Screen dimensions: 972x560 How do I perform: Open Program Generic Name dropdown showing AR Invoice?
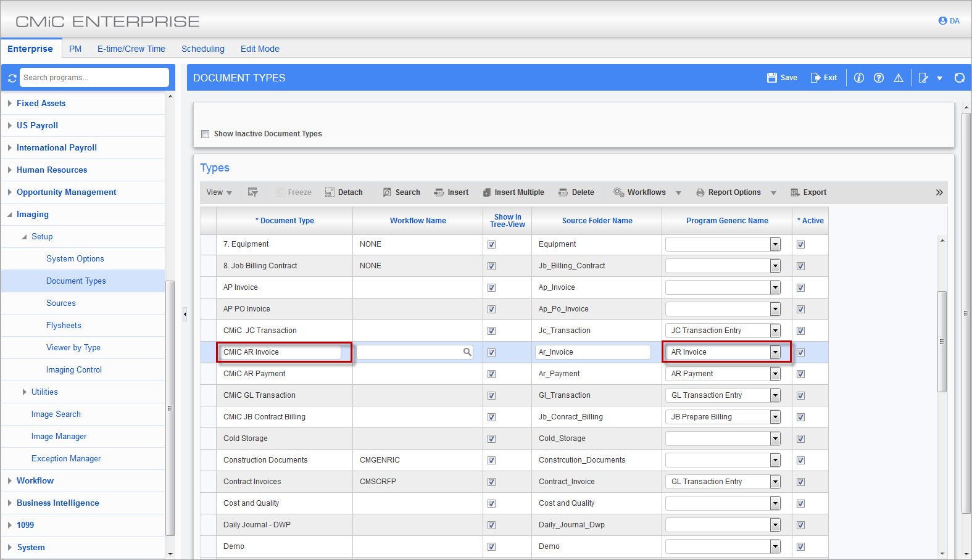click(x=775, y=352)
